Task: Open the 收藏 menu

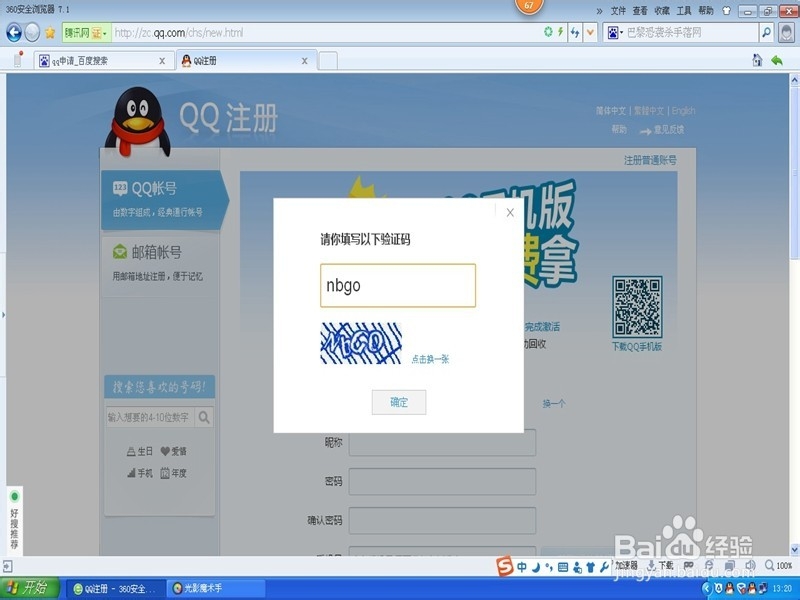Action: pos(662,11)
